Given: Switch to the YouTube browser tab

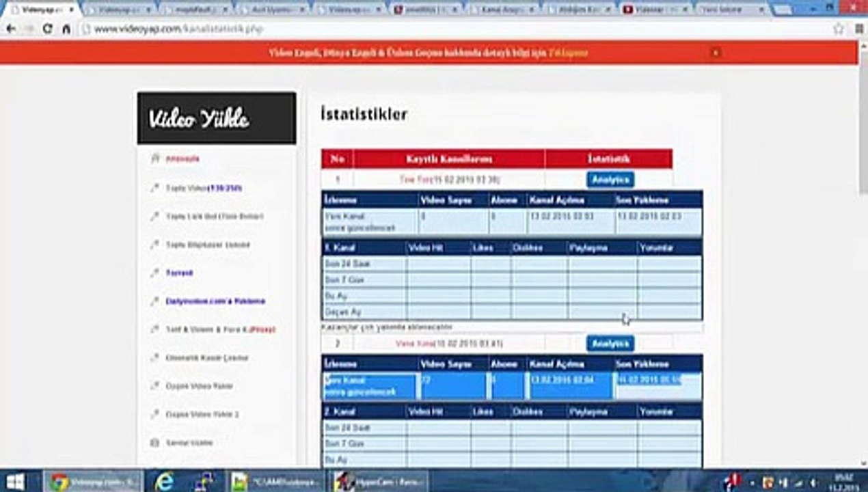Looking at the screenshot, I should tap(655, 10).
